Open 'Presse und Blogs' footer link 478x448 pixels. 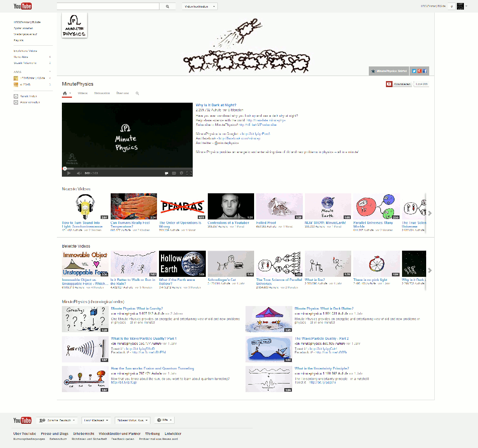point(54,434)
